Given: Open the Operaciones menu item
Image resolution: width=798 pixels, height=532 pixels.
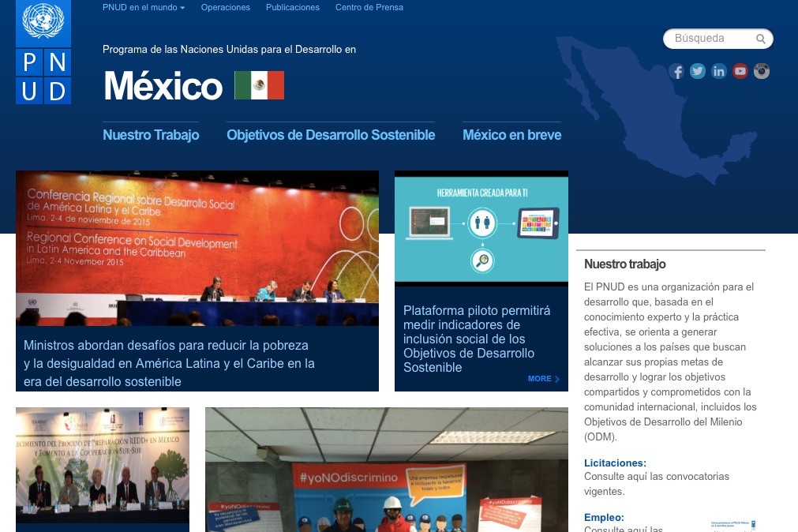Looking at the screenshot, I should [x=226, y=7].
